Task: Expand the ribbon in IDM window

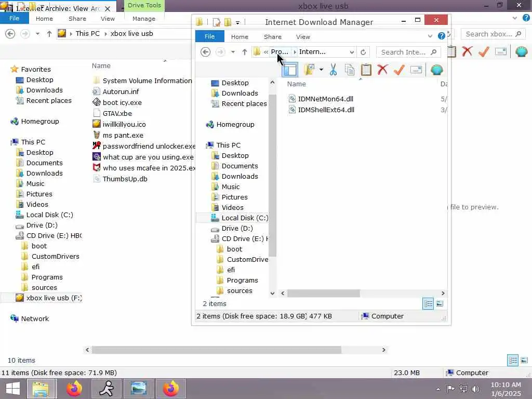Action: click(430, 36)
